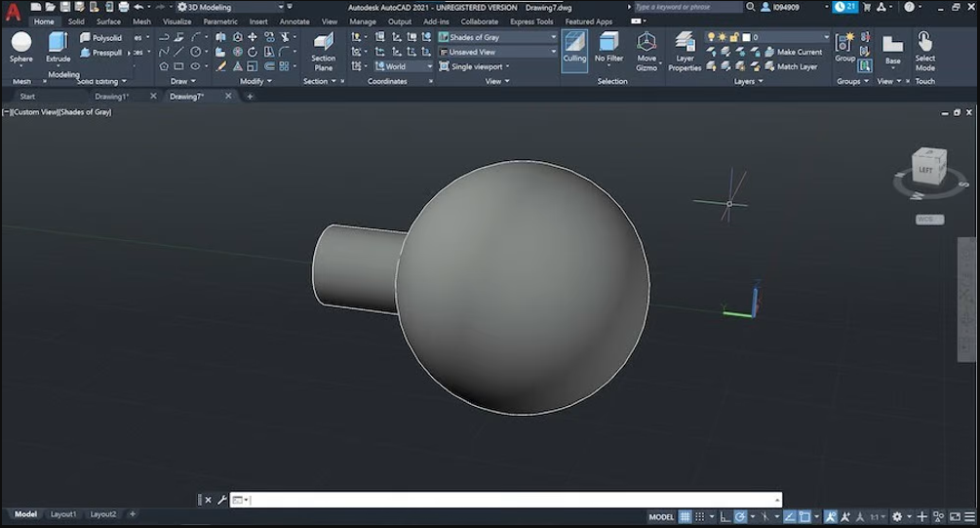
Task: Expand the Modify panel
Action: [x=255, y=81]
